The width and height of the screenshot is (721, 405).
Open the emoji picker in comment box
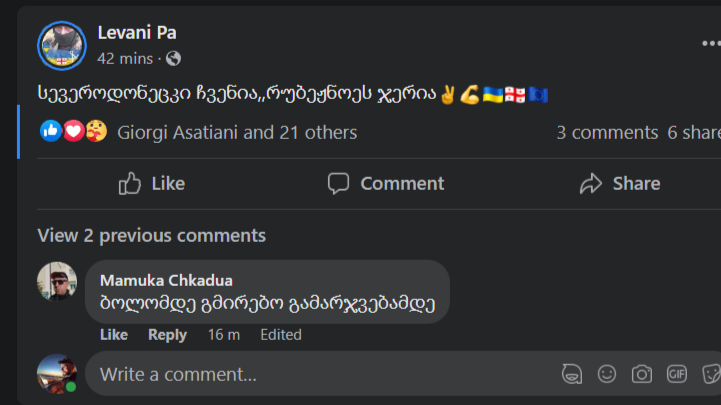607,374
